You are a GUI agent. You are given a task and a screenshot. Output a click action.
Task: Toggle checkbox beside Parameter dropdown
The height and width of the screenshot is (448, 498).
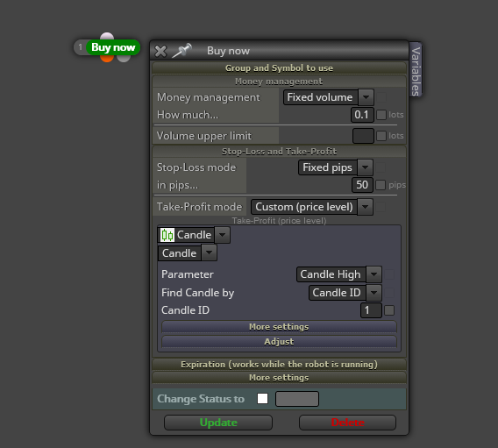[x=389, y=274]
